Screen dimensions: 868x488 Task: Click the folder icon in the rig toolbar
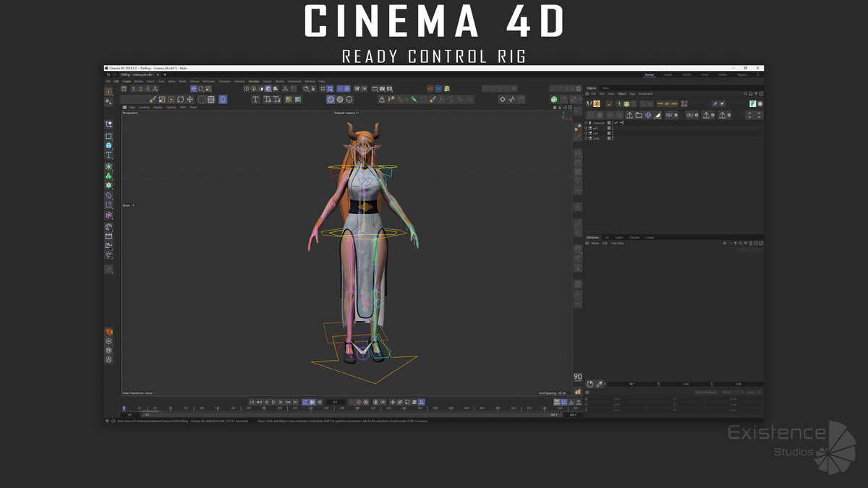pyautogui.click(x=639, y=115)
